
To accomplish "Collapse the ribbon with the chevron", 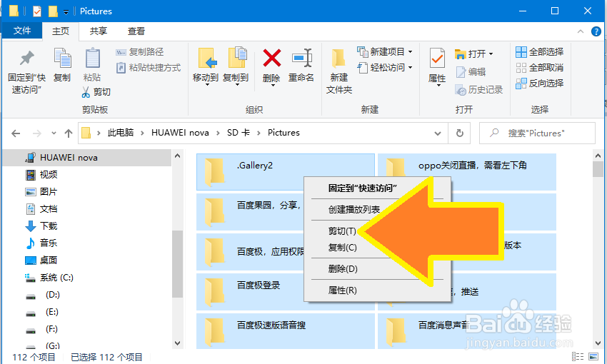I will [581, 31].
